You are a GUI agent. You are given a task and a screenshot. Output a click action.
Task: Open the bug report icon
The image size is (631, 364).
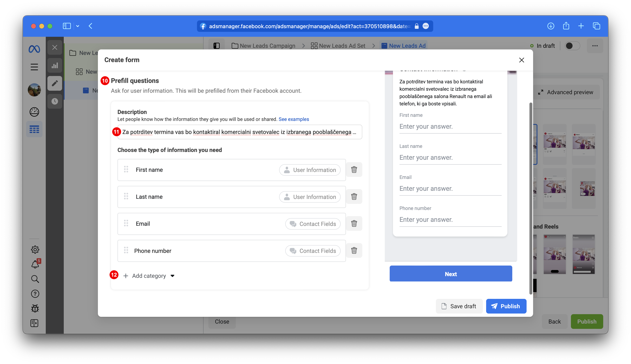pyautogui.click(x=35, y=308)
